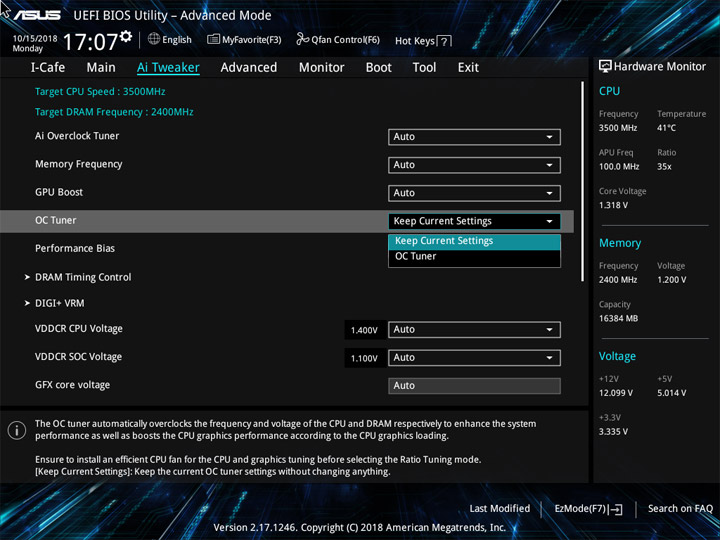
Task: Click the 1.100V value box
Action: pos(364,358)
